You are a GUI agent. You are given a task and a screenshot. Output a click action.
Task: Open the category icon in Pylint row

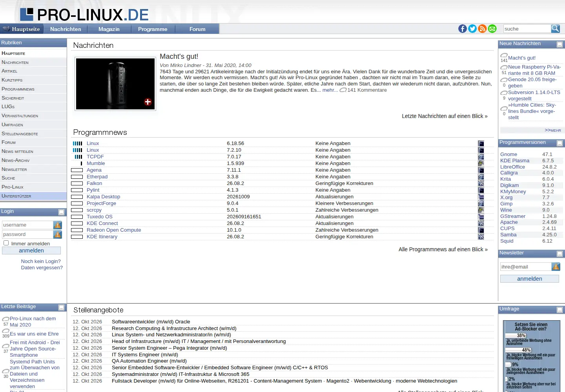click(481, 190)
